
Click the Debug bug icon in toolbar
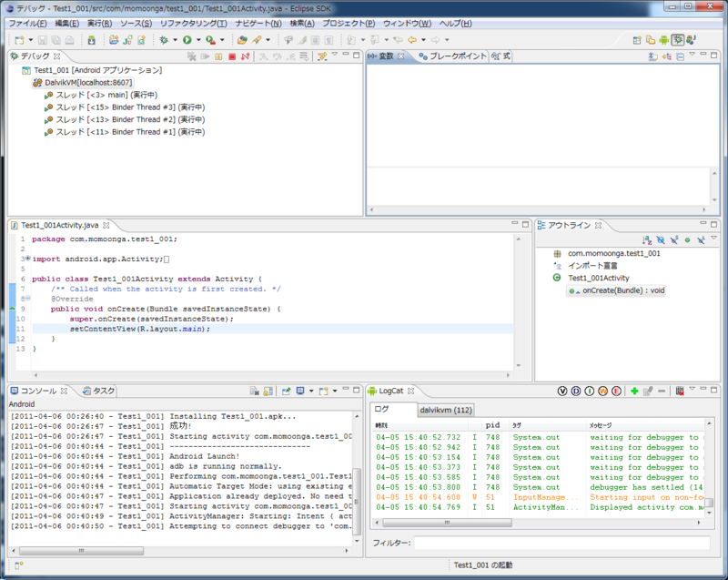tap(163, 40)
